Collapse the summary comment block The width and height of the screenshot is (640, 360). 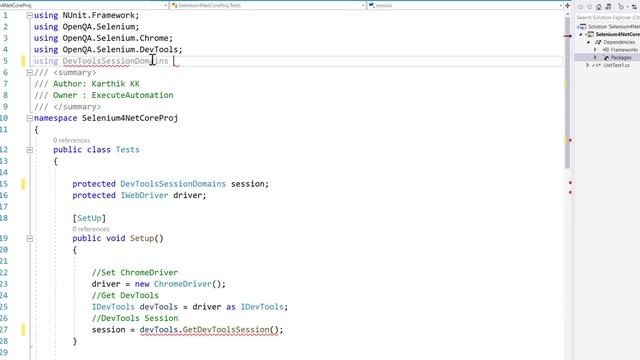(29, 73)
